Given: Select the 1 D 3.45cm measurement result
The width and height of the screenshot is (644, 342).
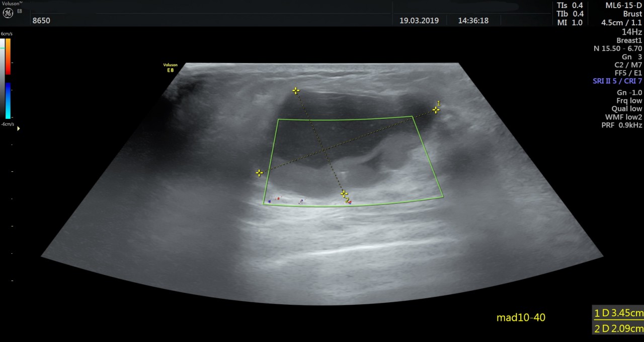Looking at the screenshot, I should [x=618, y=313].
